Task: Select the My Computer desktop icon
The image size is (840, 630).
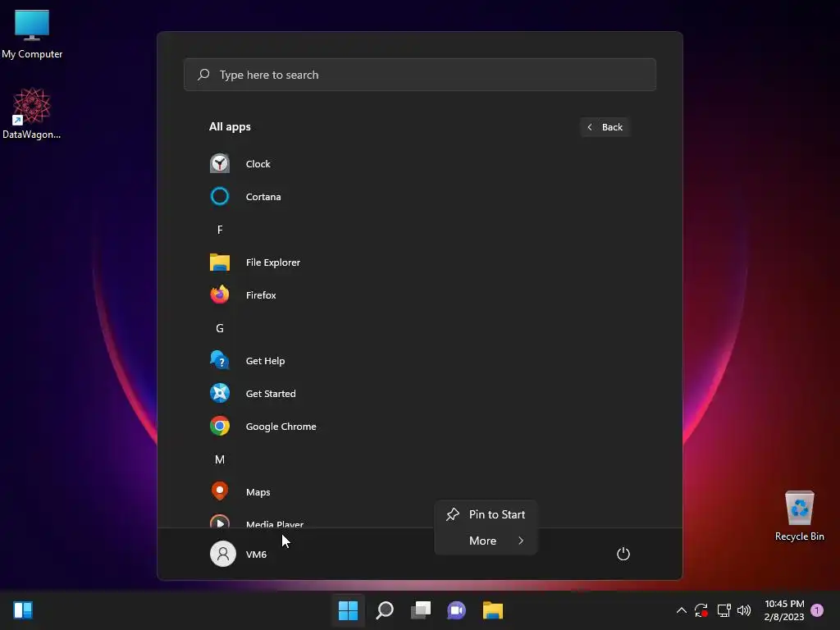Action: pos(32,34)
